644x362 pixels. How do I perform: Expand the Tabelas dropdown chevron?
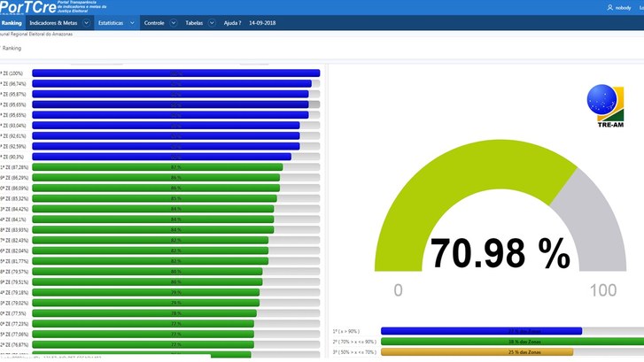click(211, 23)
